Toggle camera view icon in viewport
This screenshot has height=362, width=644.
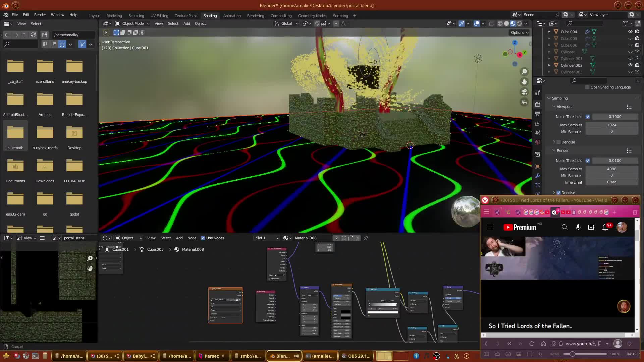click(x=524, y=92)
